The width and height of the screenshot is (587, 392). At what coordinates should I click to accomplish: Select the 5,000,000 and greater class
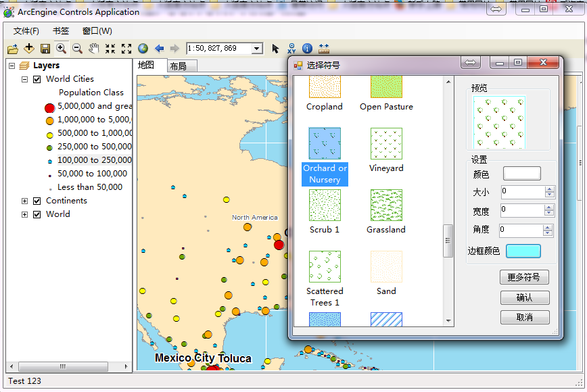click(95, 106)
